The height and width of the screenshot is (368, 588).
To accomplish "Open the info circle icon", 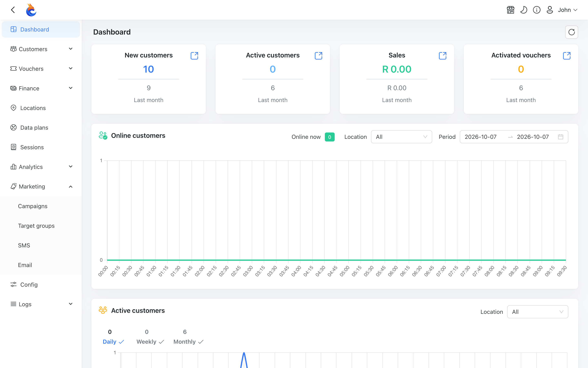I will pyautogui.click(x=537, y=10).
